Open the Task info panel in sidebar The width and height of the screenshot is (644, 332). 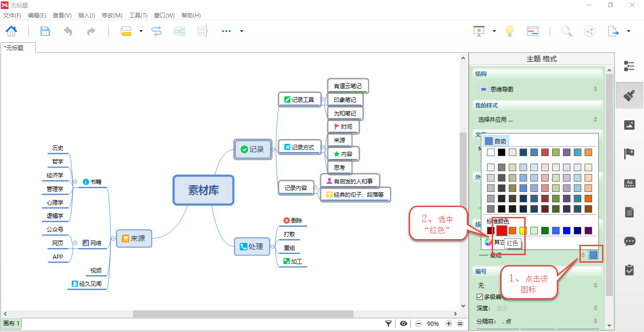[x=629, y=270]
